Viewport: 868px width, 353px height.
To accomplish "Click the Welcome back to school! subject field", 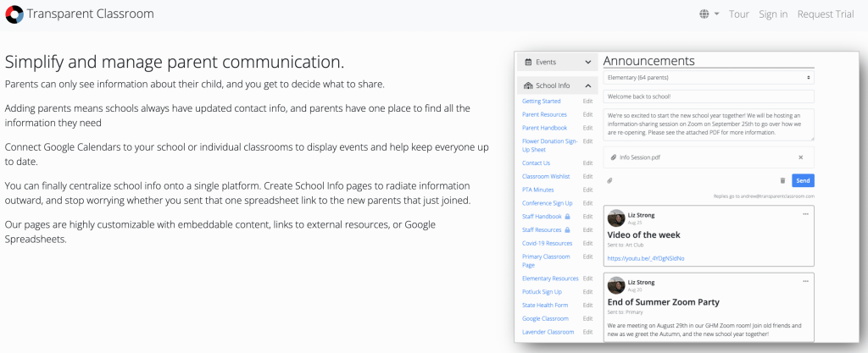I will [x=708, y=97].
